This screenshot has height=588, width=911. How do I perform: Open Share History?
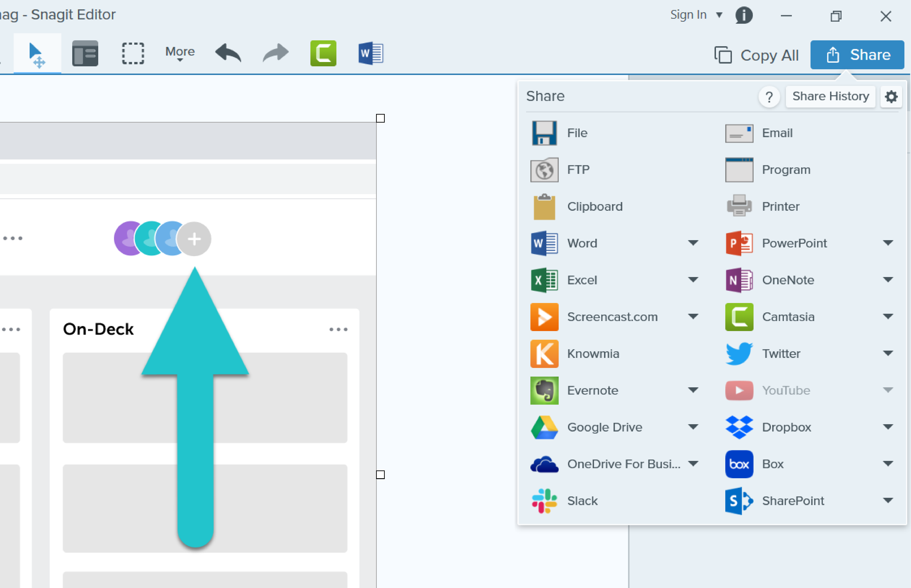830,96
